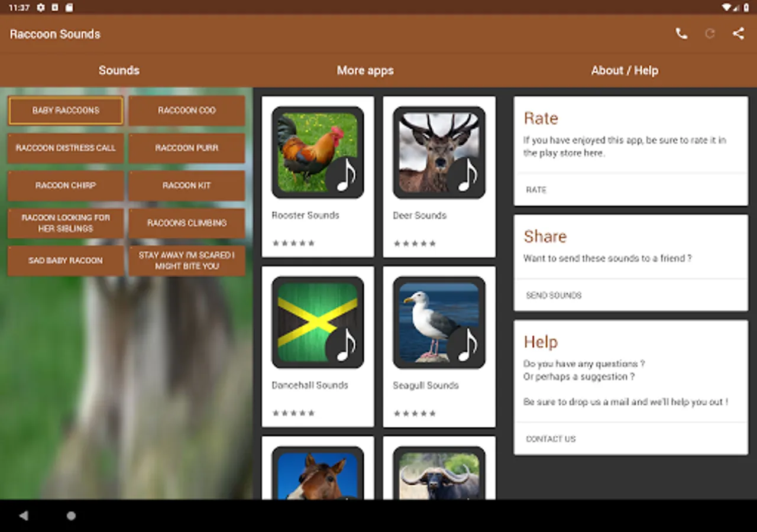This screenshot has height=532, width=757.
Task: Tap the share icon in header
Action: pos(738,34)
